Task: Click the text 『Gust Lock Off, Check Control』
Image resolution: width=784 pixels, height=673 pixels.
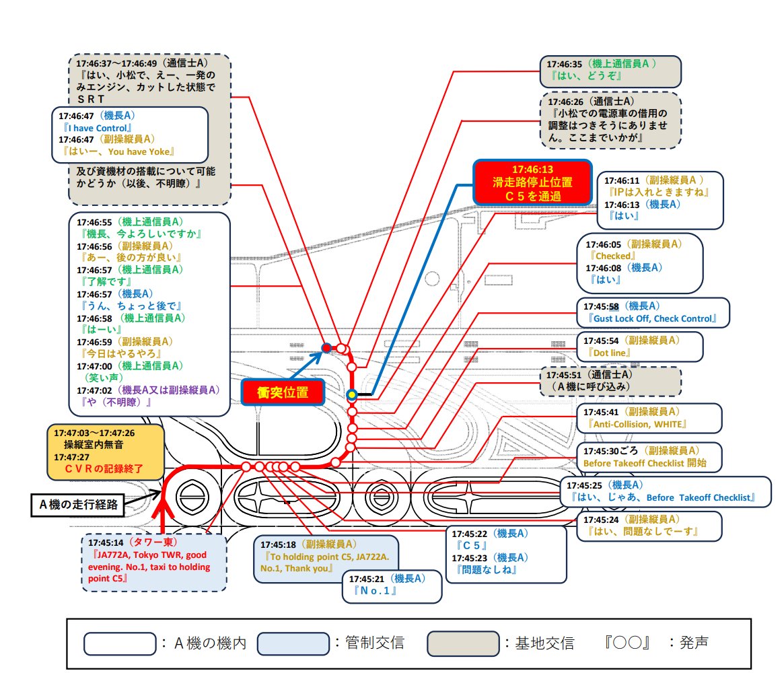Action: [653, 318]
